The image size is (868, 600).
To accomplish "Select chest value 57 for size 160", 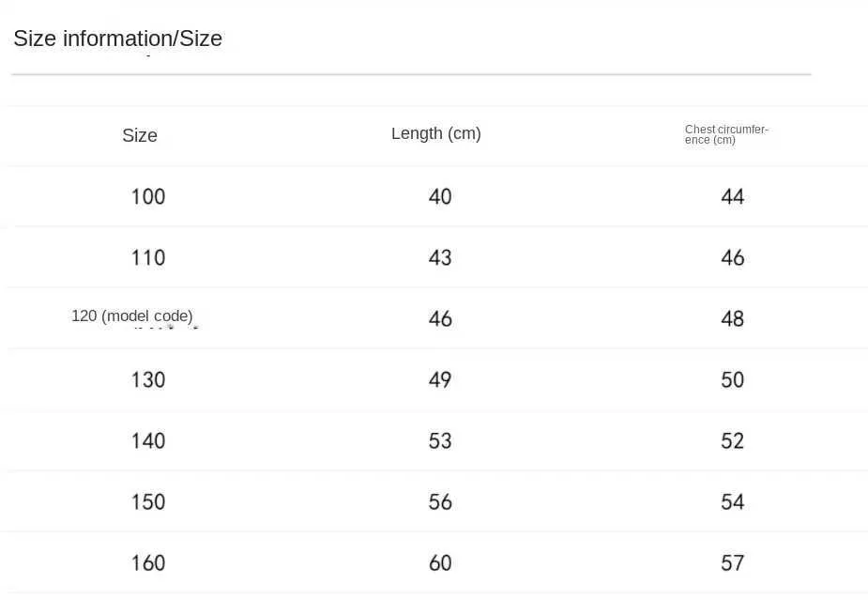I will point(732,562).
